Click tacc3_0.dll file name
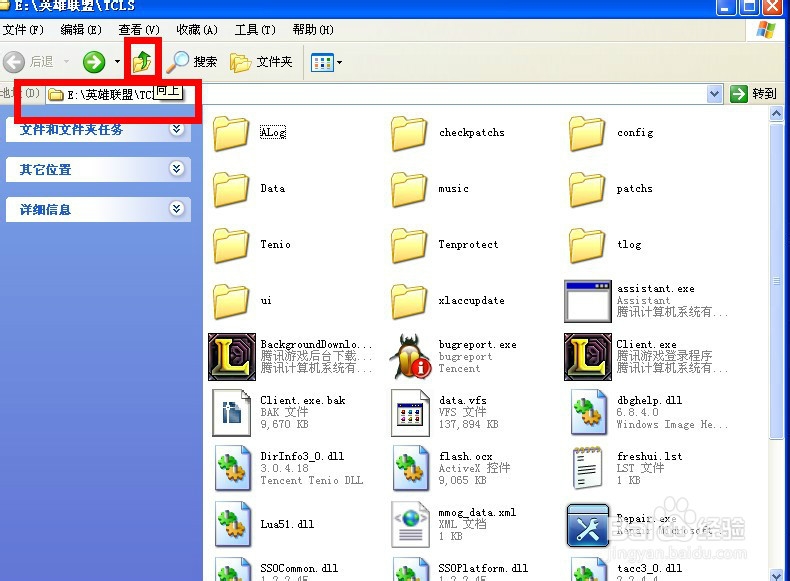 pyautogui.click(x=649, y=568)
